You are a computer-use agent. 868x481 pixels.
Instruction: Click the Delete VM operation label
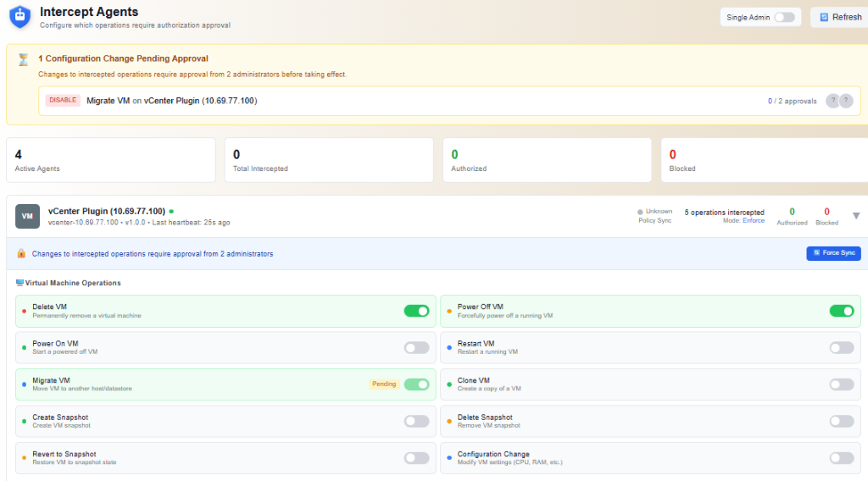pos(49,307)
